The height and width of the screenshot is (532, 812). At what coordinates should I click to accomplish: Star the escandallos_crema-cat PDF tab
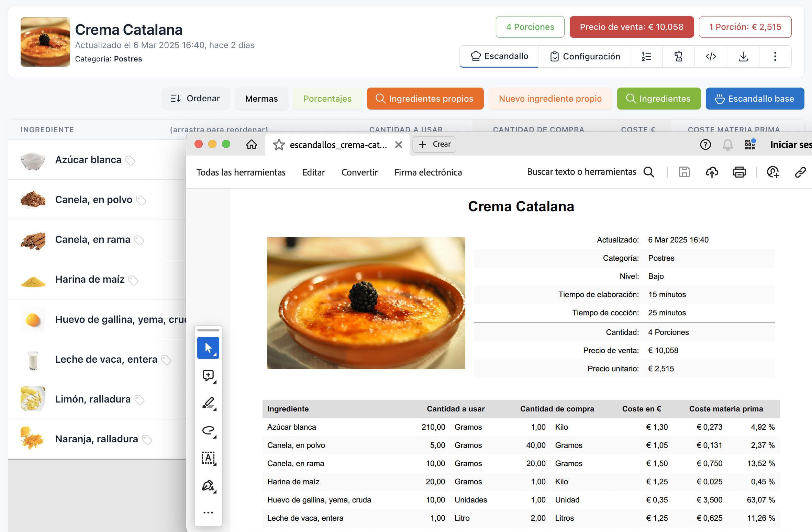click(x=279, y=145)
